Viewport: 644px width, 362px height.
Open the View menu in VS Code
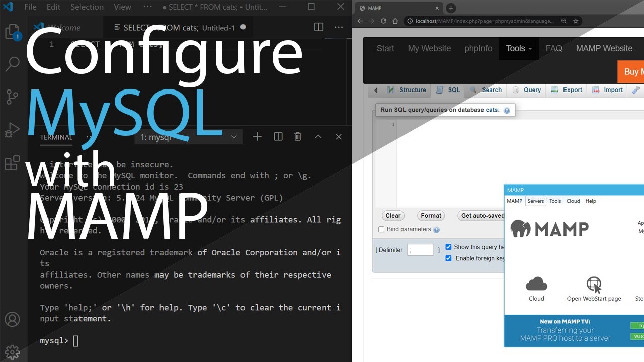[x=122, y=7]
